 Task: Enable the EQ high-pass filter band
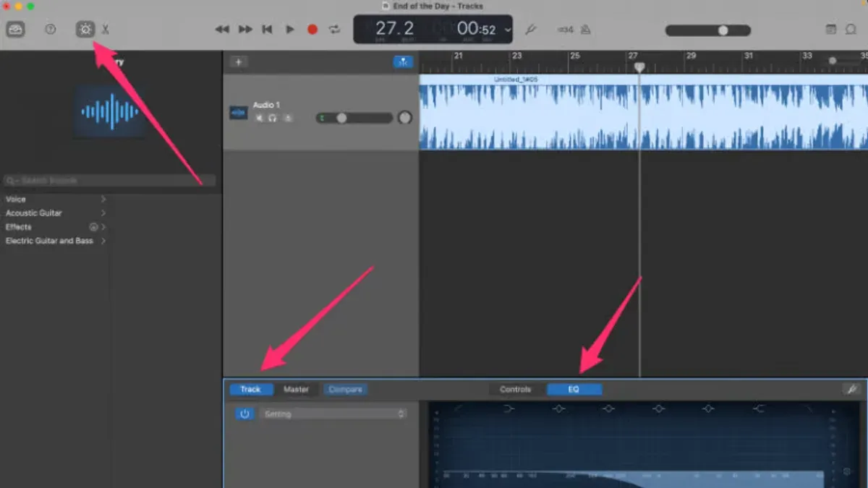(459, 408)
